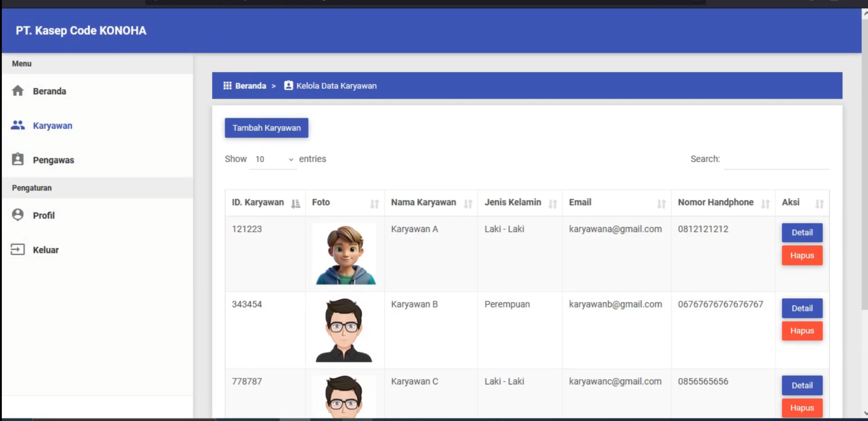Image resolution: width=868 pixels, height=421 pixels.
Task: Sort by Email column sort icon
Action: pos(661,204)
